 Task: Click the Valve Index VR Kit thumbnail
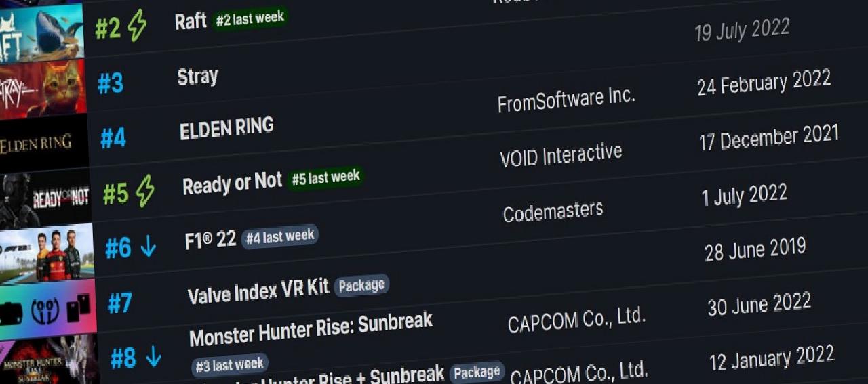pos(48,308)
